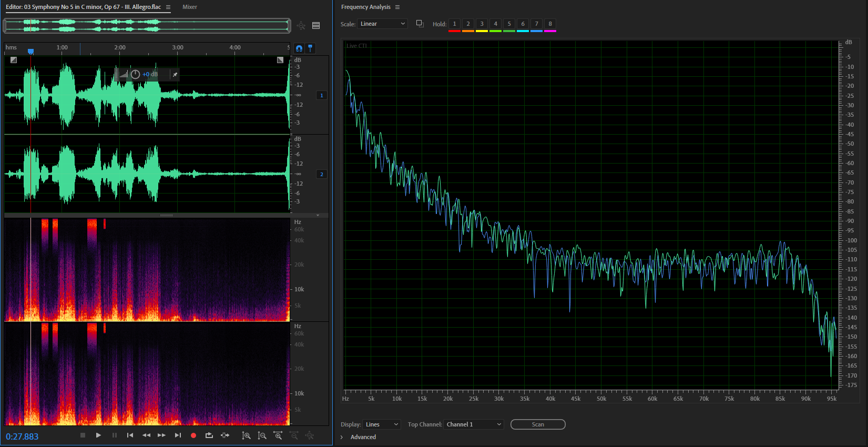The width and height of the screenshot is (868, 447).
Task: Expand the Advanced section
Action: click(x=342, y=437)
